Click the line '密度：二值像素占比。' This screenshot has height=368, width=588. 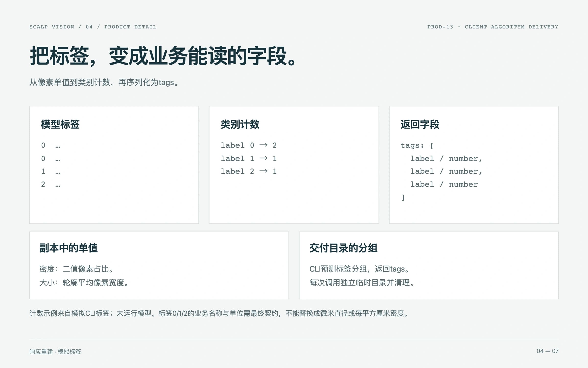(77, 269)
